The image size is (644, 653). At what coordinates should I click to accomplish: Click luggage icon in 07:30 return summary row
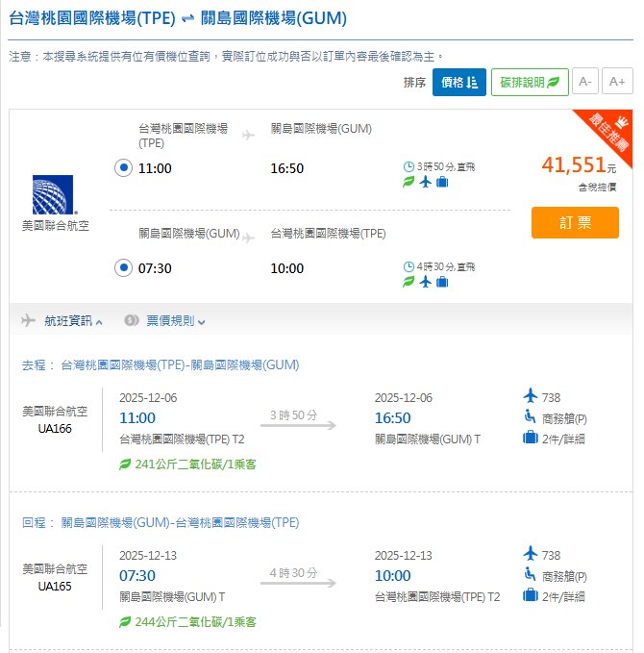click(x=442, y=282)
